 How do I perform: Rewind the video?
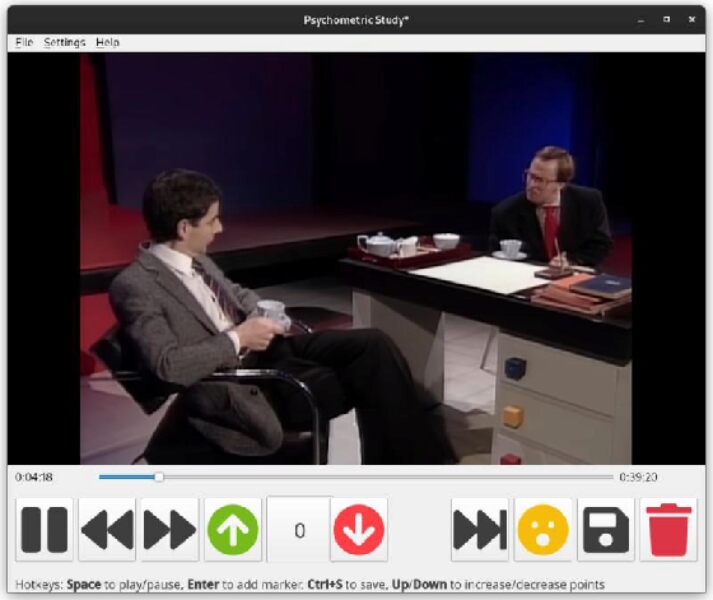pyautogui.click(x=107, y=529)
